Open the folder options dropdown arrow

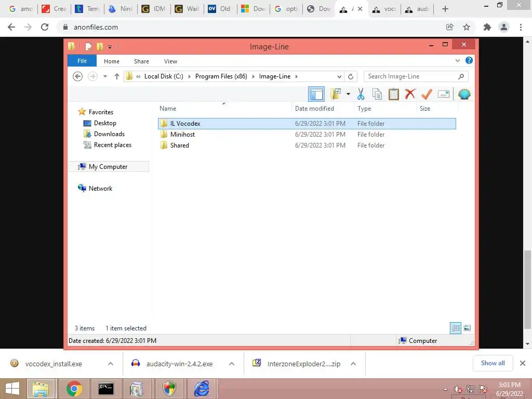(x=349, y=94)
